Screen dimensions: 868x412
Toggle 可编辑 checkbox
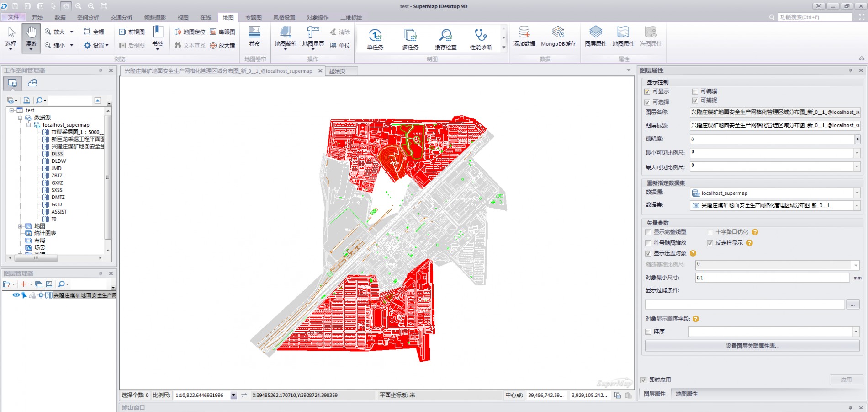[695, 91]
